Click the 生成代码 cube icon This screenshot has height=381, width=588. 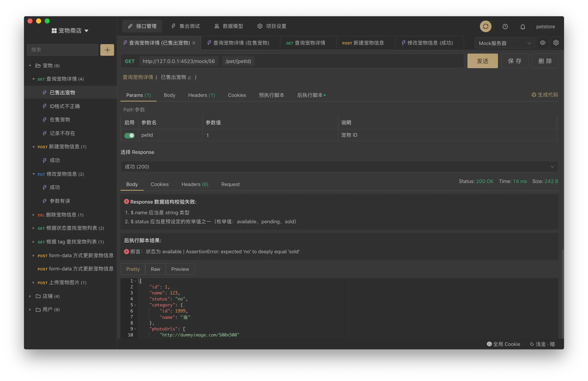tap(534, 95)
